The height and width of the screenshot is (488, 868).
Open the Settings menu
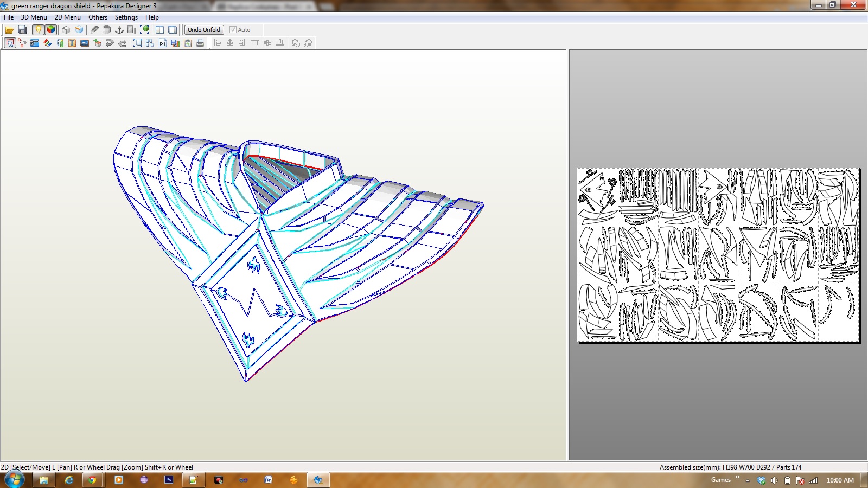point(126,17)
